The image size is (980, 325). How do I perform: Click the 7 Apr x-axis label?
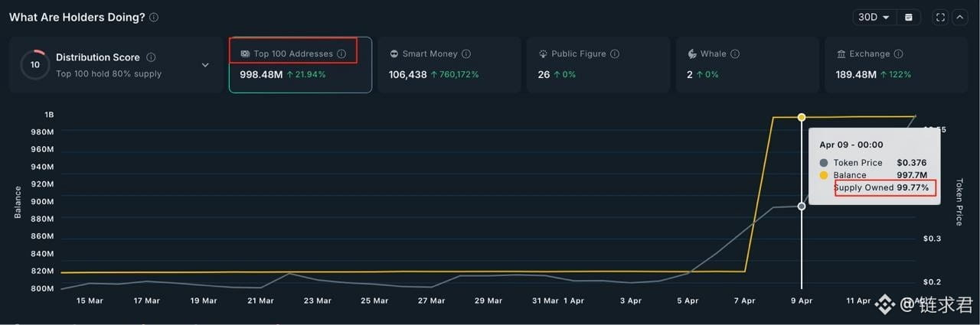click(x=744, y=301)
